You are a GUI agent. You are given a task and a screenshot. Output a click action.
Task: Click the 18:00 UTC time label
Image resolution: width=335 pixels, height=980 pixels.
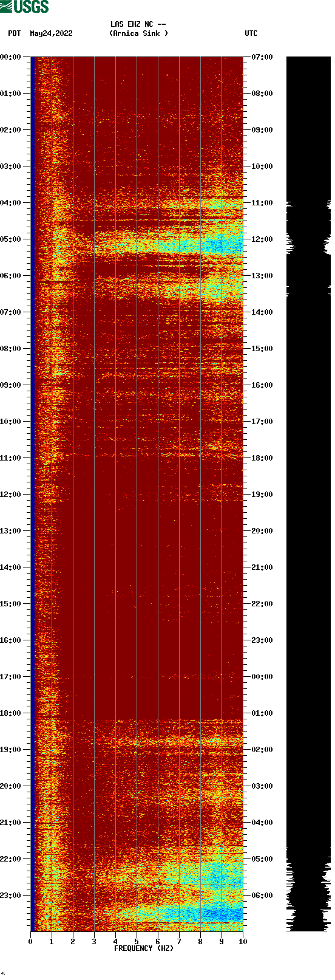tap(262, 458)
